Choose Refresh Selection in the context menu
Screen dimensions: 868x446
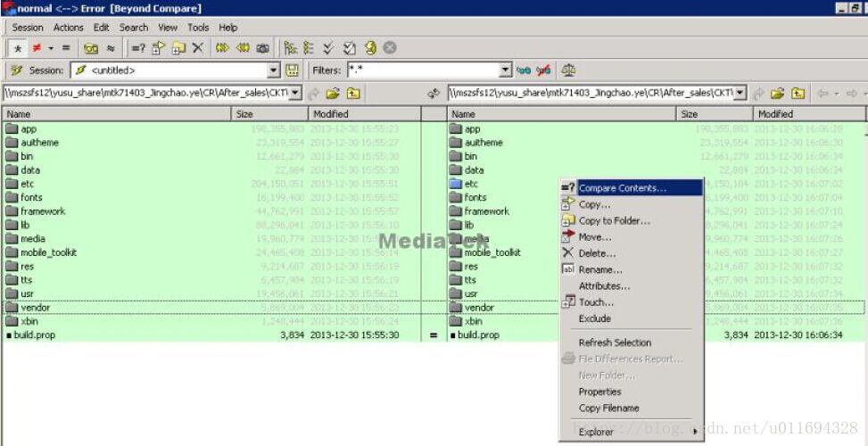coord(632,343)
